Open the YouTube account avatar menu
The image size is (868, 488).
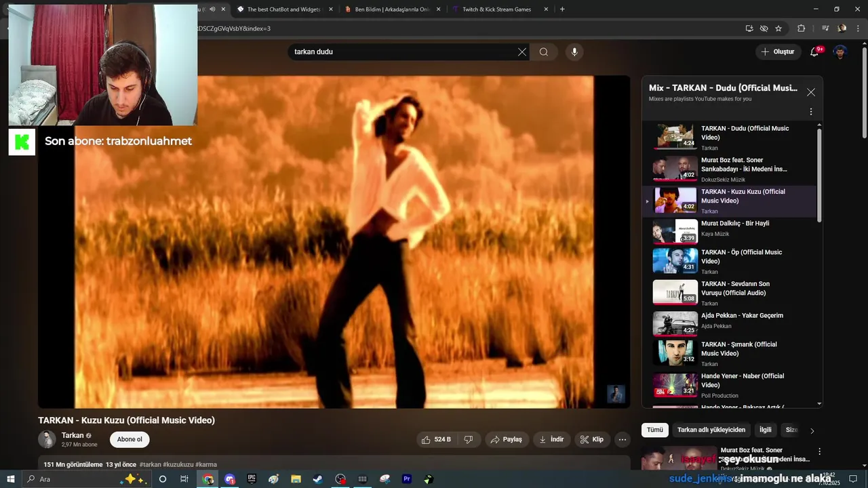(x=840, y=52)
